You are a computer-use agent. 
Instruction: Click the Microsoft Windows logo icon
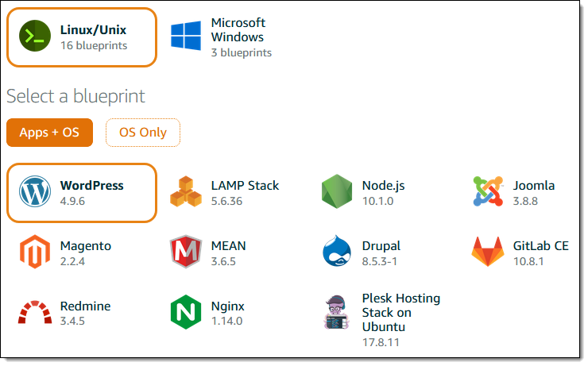[x=187, y=37]
